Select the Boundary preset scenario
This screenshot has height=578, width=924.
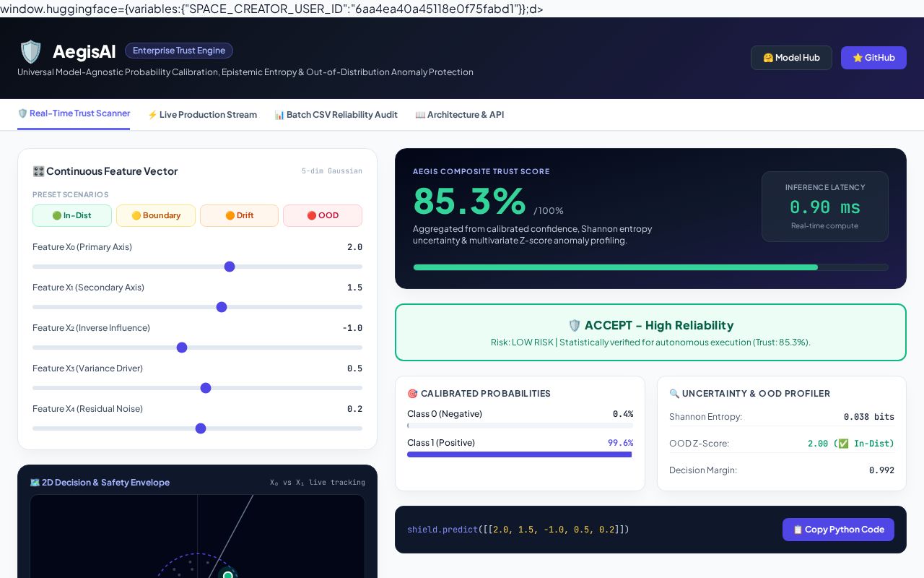156,215
